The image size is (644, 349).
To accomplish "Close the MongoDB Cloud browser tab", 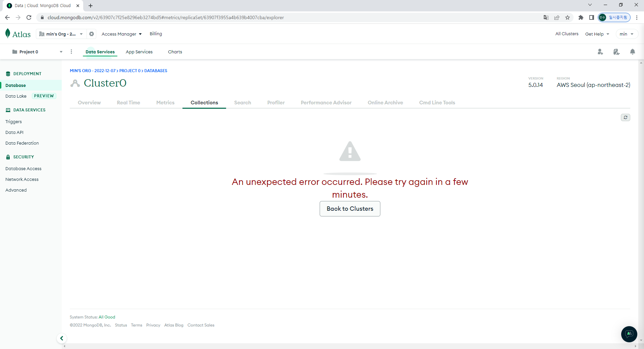I will click(x=78, y=6).
